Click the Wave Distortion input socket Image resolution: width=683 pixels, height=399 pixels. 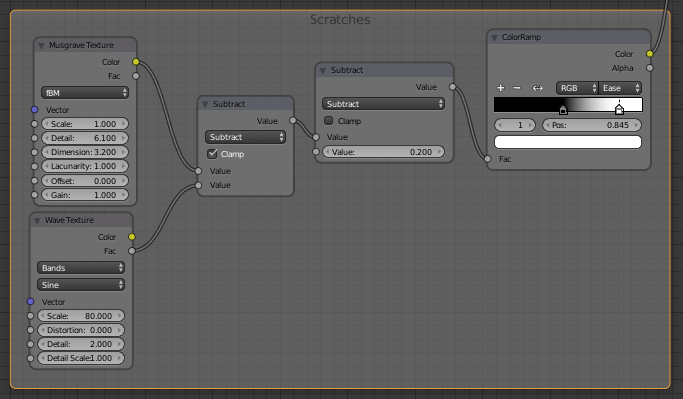(x=30, y=330)
